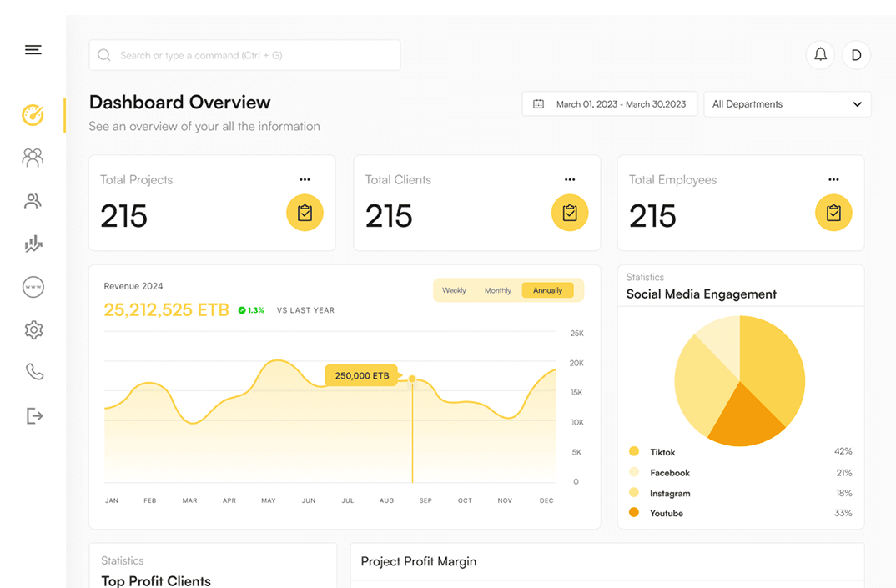Open the hamburger menu at top left

click(33, 49)
